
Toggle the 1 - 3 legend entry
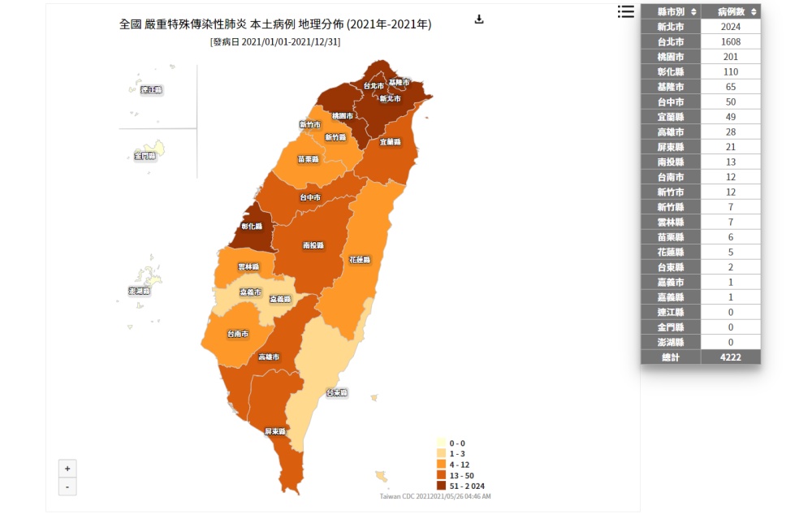pos(456,453)
